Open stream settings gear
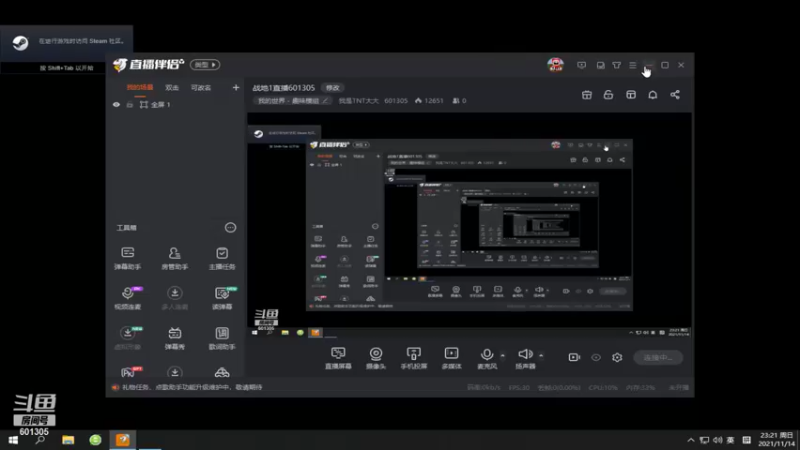This screenshot has width=800, height=450. [617, 357]
